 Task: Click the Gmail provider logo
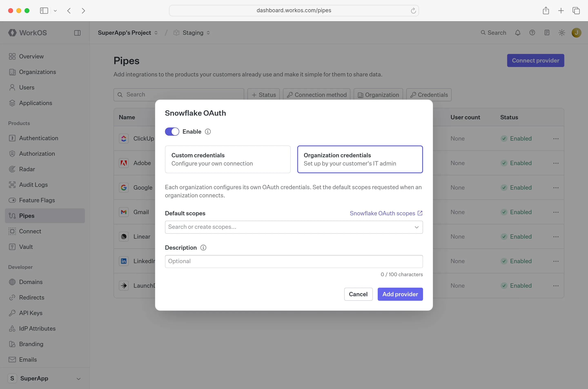click(x=124, y=212)
